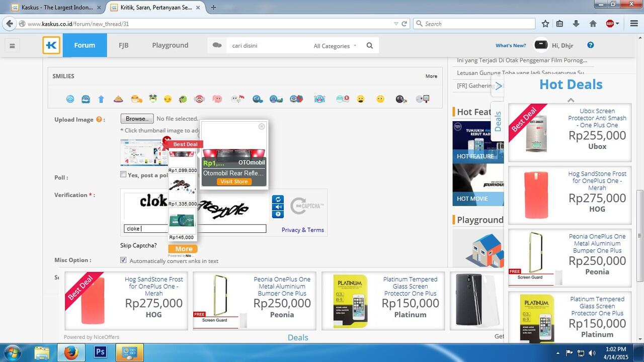644x362 pixels.
Task: Click the browser back arrow
Action: [x=9, y=24]
